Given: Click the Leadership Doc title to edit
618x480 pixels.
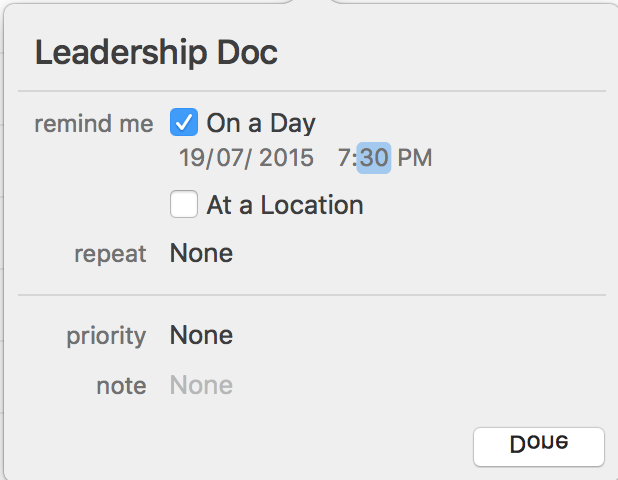Looking at the screenshot, I should [x=156, y=53].
